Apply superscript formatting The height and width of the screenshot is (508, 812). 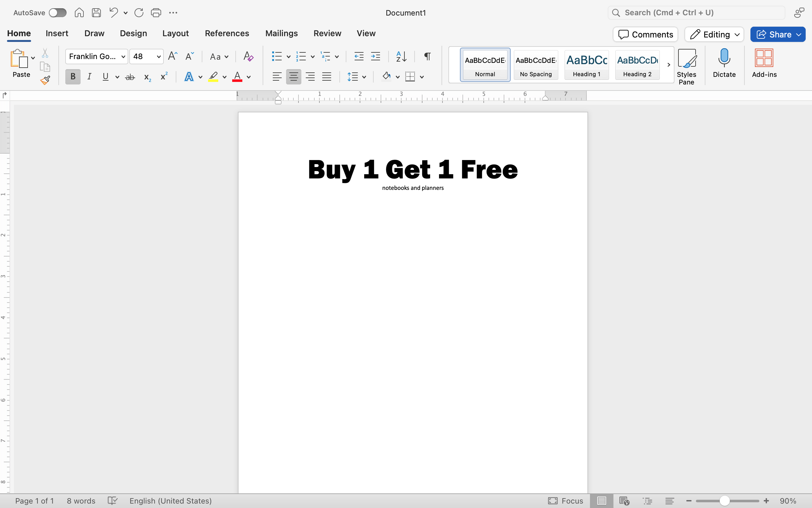point(164,76)
